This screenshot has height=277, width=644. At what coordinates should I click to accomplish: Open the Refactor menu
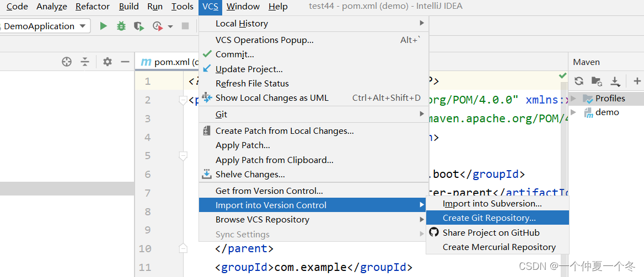click(x=93, y=7)
